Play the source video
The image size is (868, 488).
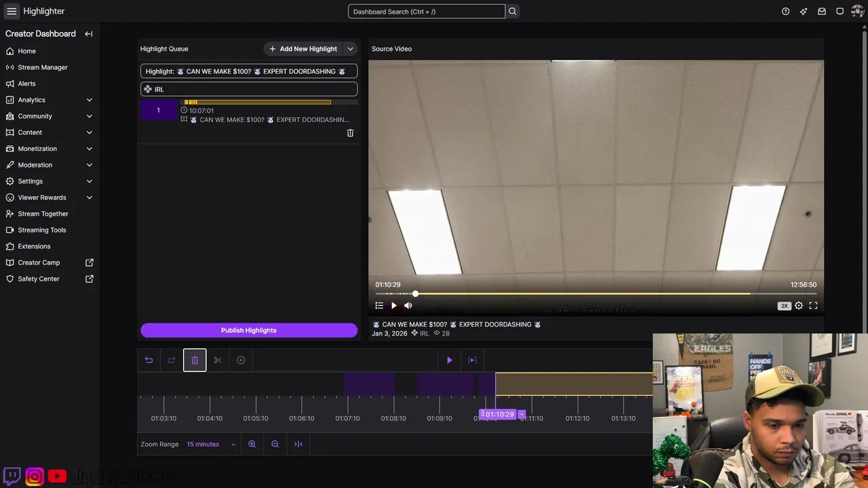click(394, 306)
